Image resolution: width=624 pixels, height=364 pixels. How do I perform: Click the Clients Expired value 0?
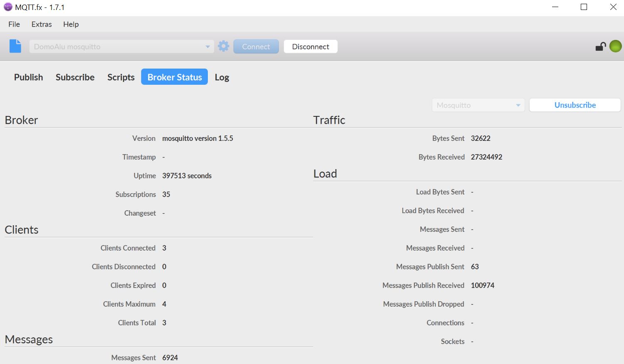point(164,285)
